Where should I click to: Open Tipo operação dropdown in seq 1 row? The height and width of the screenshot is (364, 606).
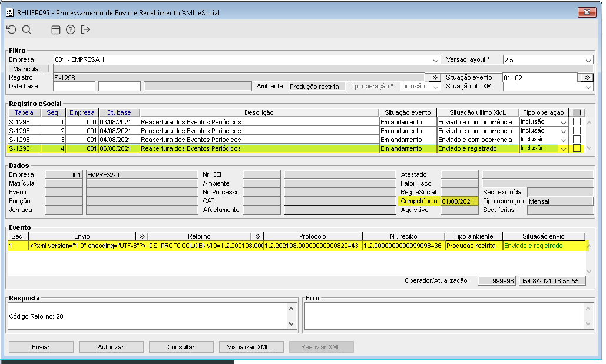[564, 122]
